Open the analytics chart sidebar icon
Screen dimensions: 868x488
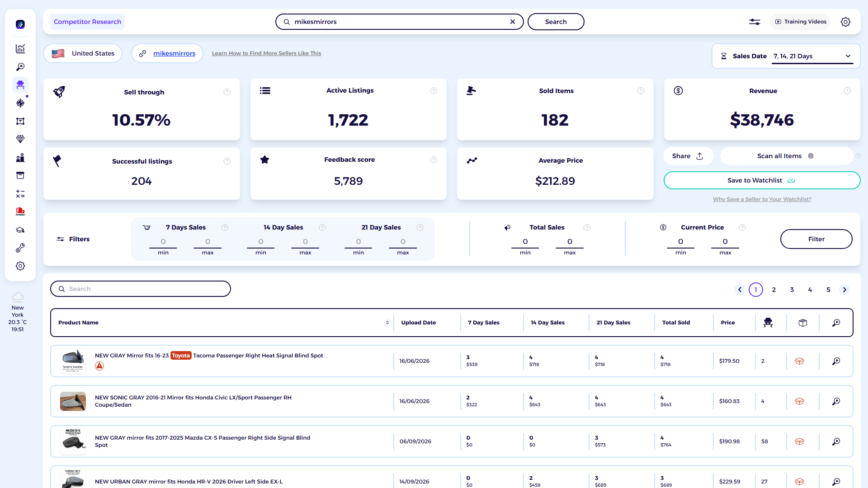click(20, 49)
